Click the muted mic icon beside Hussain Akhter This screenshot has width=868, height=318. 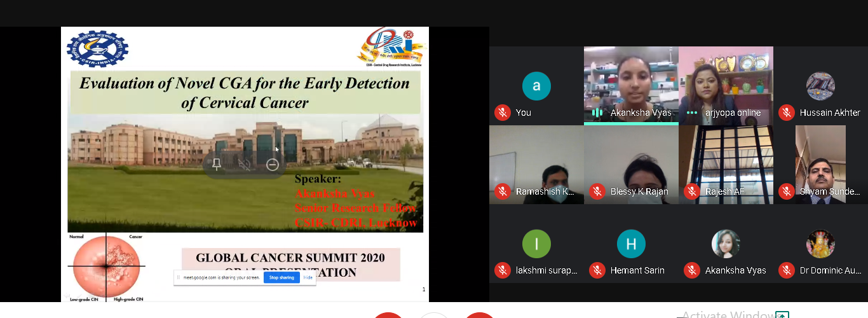click(x=787, y=113)
